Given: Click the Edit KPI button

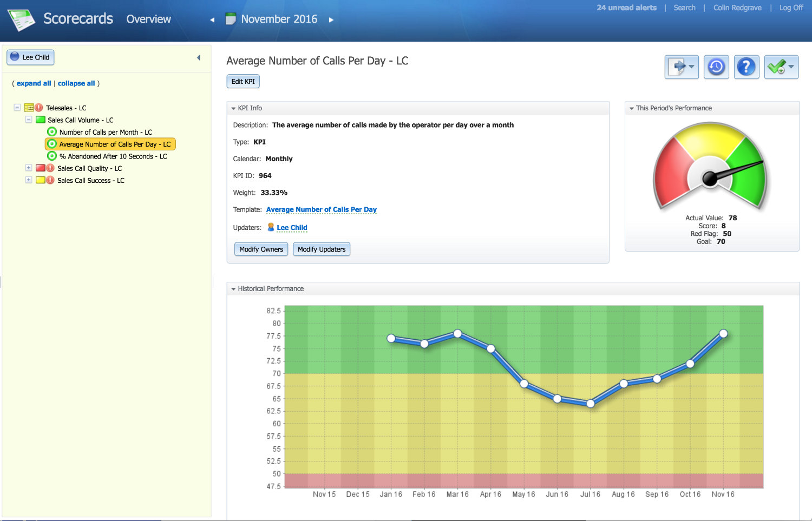Looking at the screenshot, I should coord(243,81).
